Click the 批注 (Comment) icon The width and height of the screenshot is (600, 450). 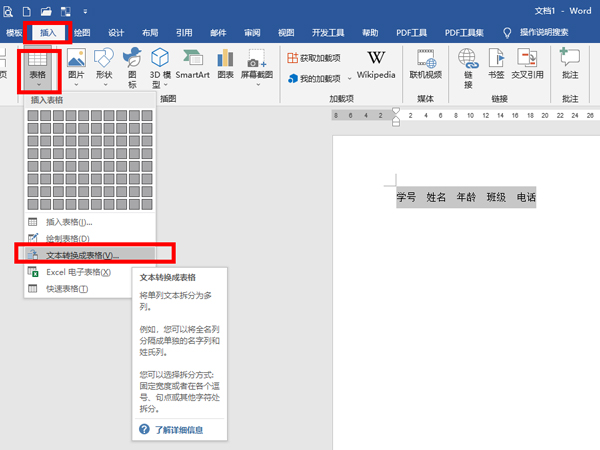pyautogui.click(x=570, y=63)
